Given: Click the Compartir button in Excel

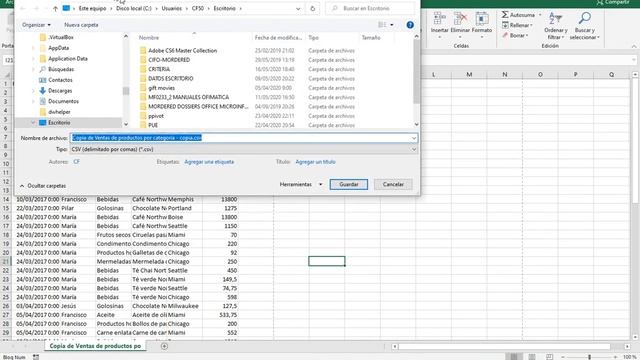Looking at the screenshot, I should [613, 3].
